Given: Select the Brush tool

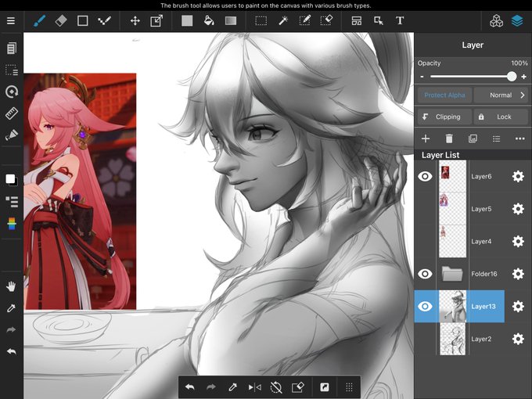Looking at the screenshot, I should 39,20.
